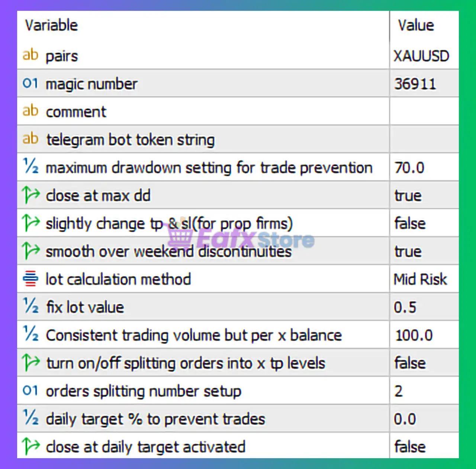Click the Variable column header

coord(51,25)
